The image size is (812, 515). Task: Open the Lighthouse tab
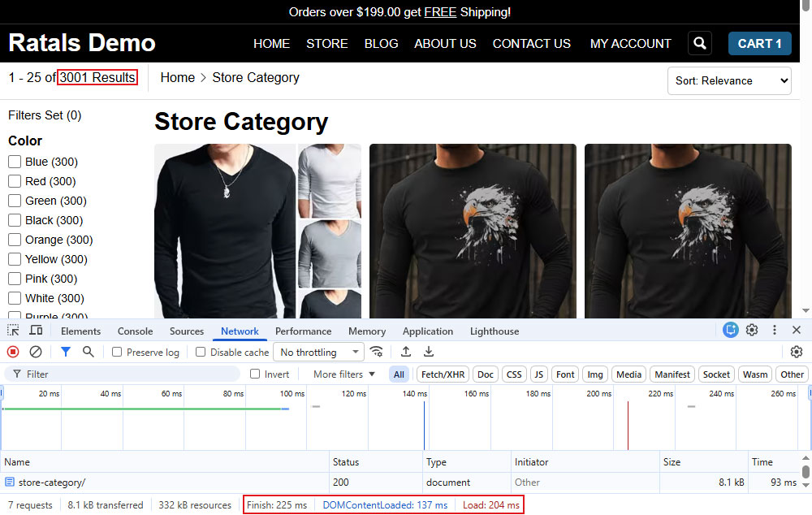coord(495,331)
